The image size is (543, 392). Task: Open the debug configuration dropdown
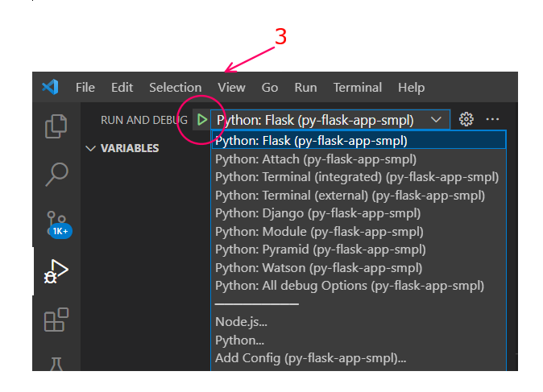click(329, 120)
